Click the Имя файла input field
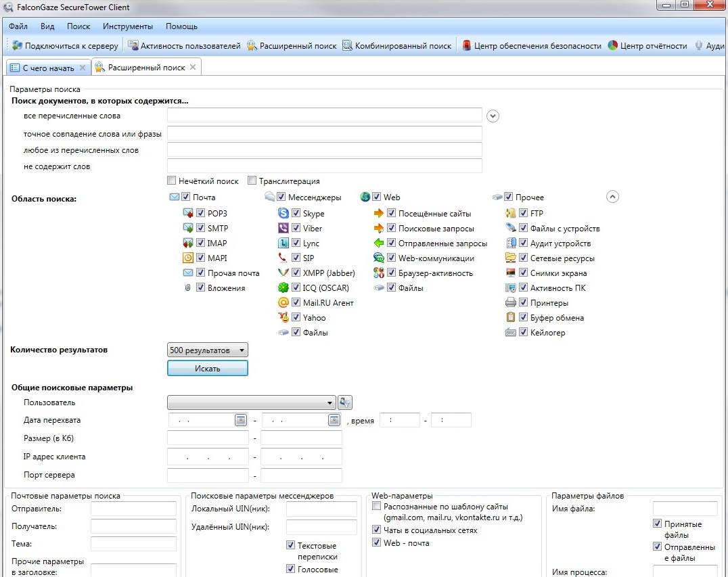 point(685,509)
